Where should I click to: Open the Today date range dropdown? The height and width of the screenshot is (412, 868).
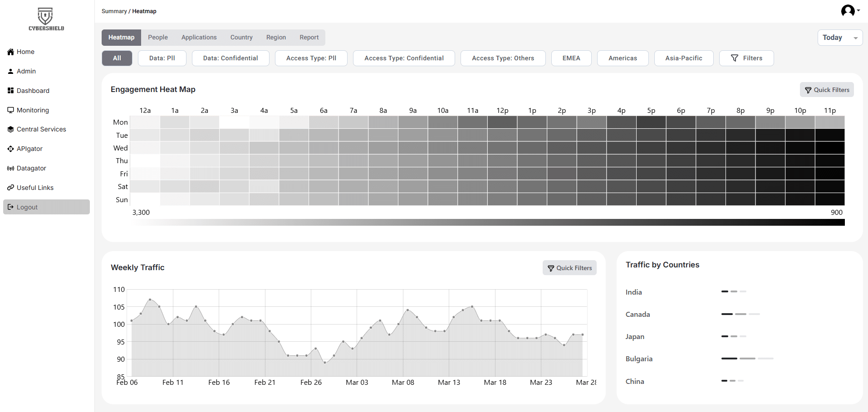click(x=839, y=38)
